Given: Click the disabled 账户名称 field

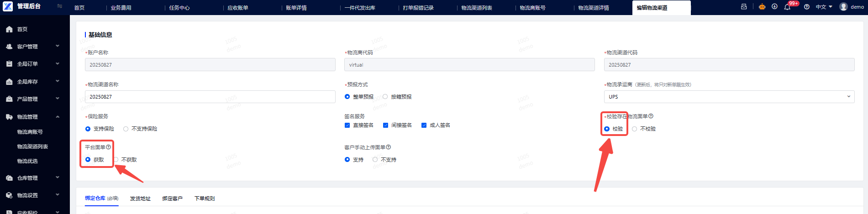Looking at the screenshot, I should (210, 65).
